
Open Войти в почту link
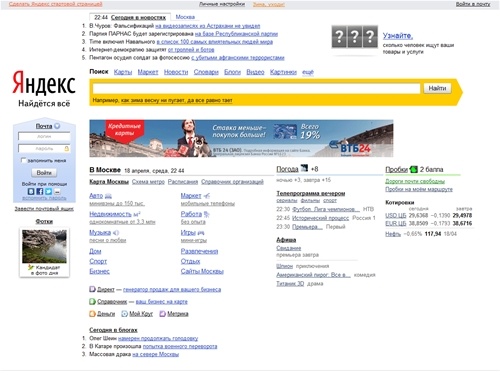click(x=473, y=4)
